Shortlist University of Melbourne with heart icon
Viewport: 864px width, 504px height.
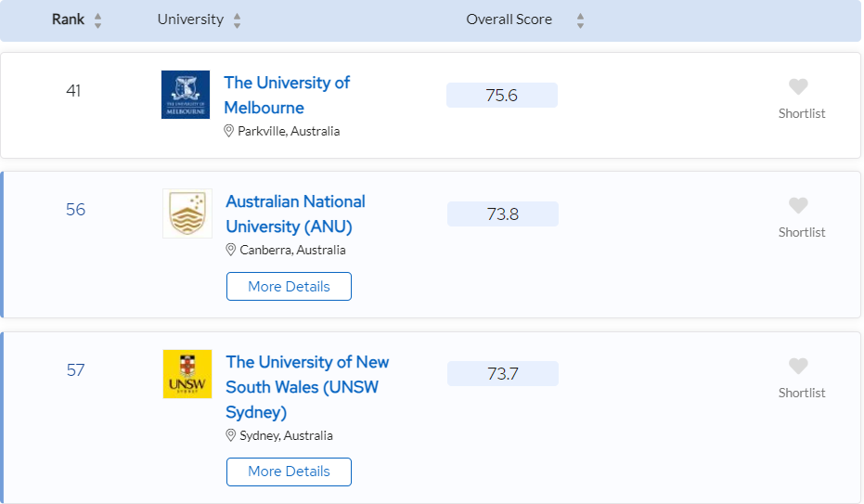[798, 86]
